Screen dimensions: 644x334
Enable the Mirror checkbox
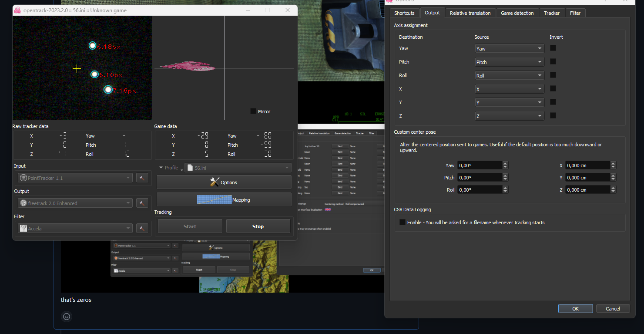253,111
